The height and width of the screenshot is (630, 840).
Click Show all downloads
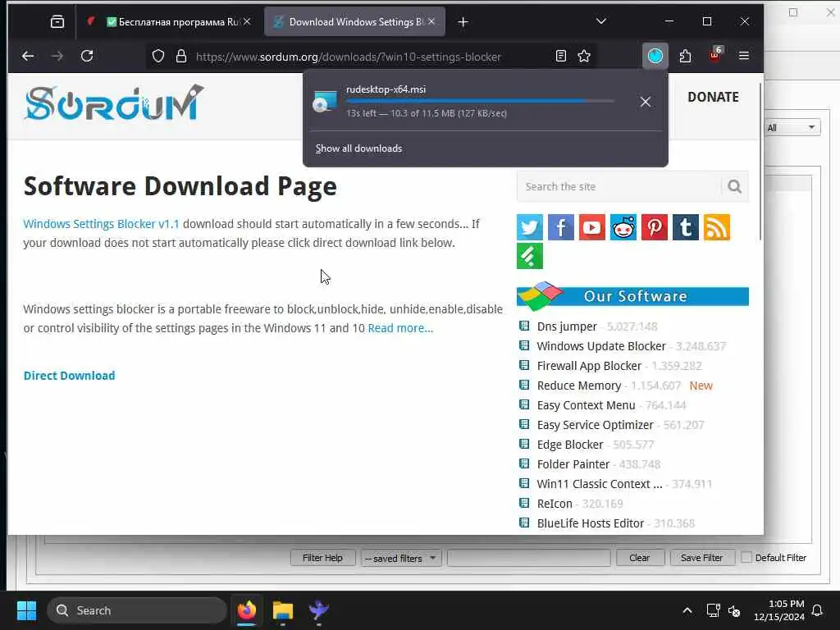point(358,148)
